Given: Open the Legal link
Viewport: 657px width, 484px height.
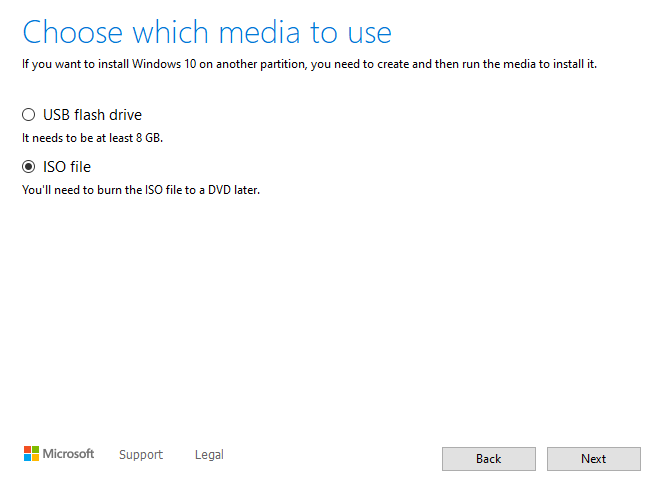Looking at the screenshot, I should point(209,455).
